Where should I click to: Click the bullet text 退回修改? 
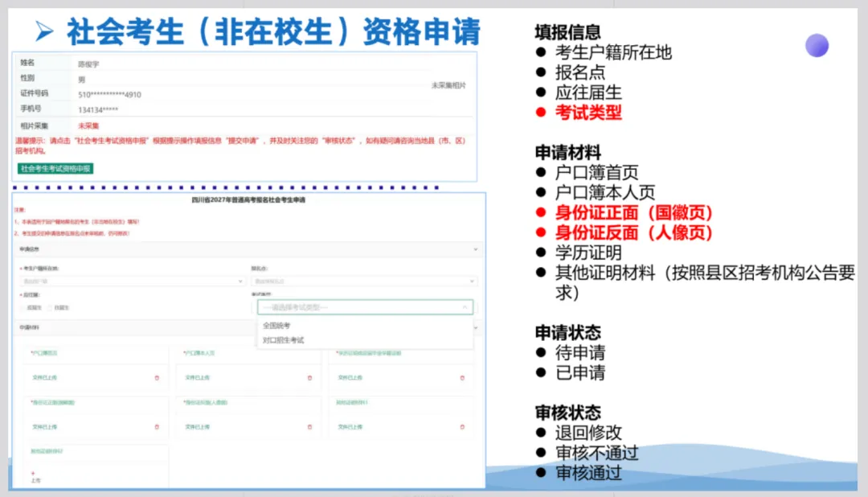click(588, 433)
